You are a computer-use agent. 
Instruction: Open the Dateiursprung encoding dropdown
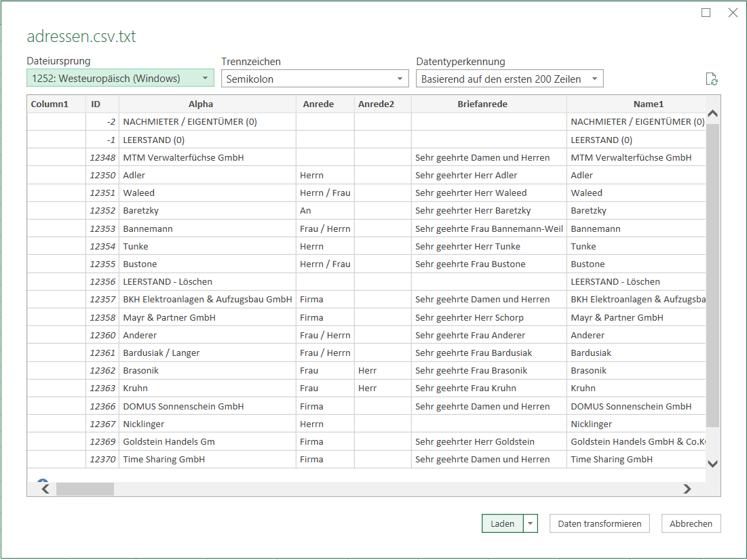click(120, 78)
